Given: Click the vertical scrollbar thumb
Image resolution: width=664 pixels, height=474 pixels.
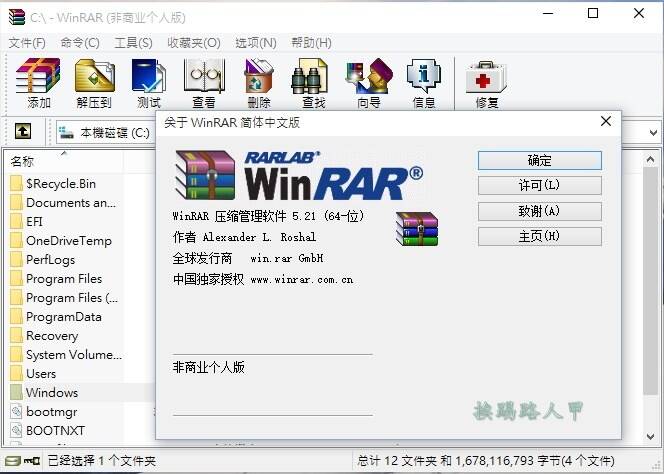Looking at the screenshot, I should 650,280.
